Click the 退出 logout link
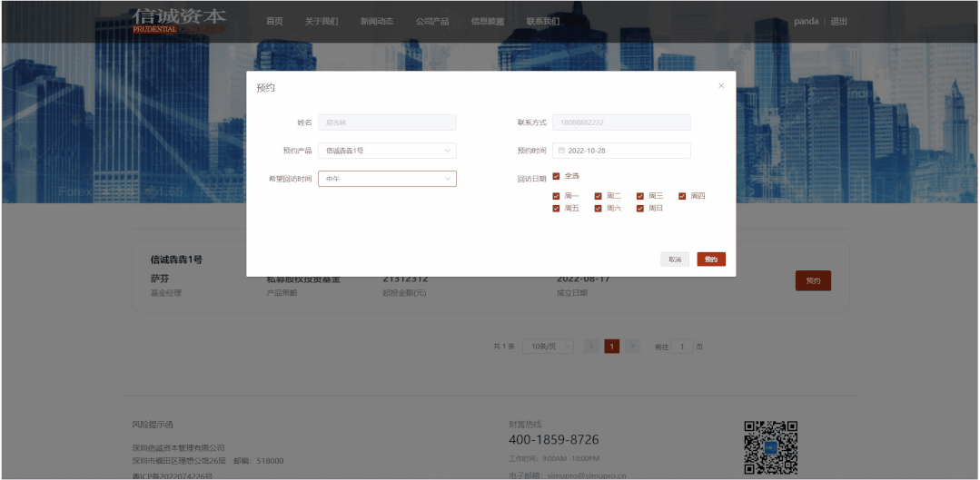Screen dimensions: 980x480 click(x=838, y=21)
